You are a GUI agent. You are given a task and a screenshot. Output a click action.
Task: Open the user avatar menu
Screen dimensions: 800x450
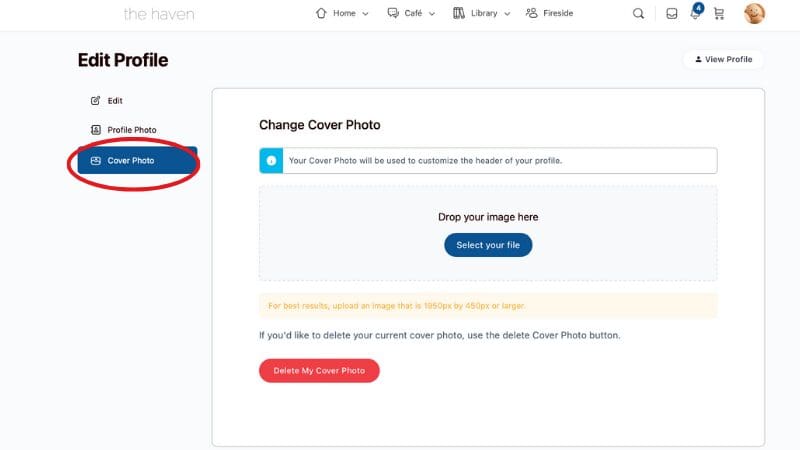[x=754, y=14]
